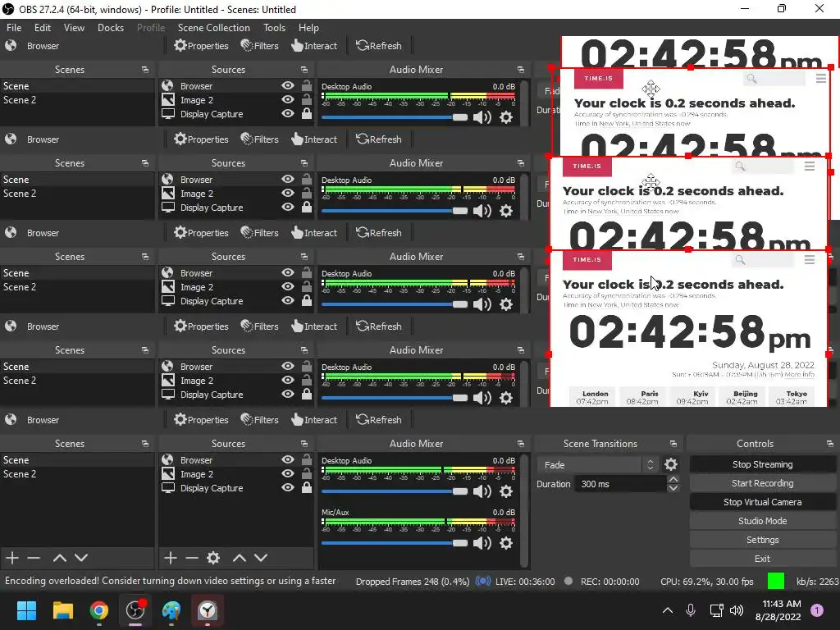
Task: Click the bottom-most Refresh button in source toolbar
Action: pyautogui.click(x=379, y=420)
